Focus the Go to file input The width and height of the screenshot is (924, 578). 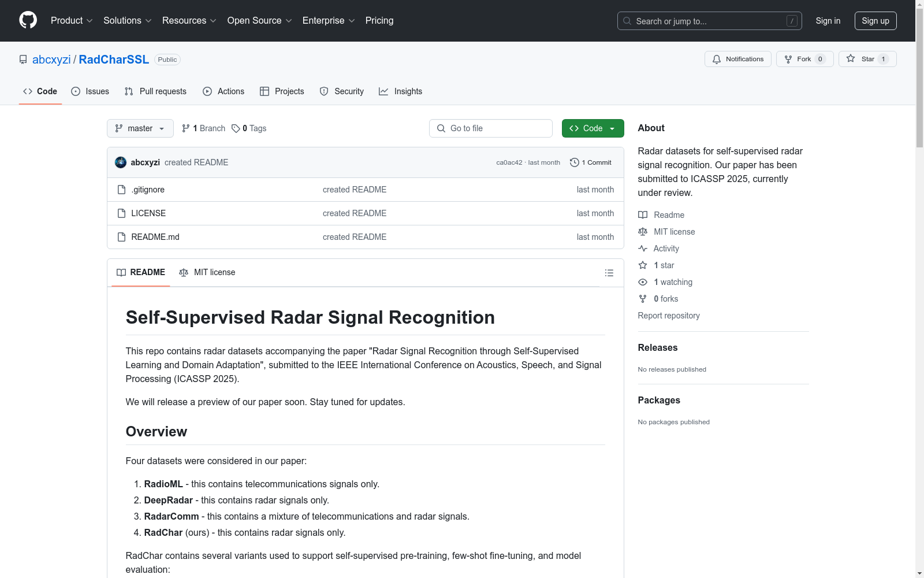(x=491, y=128)
